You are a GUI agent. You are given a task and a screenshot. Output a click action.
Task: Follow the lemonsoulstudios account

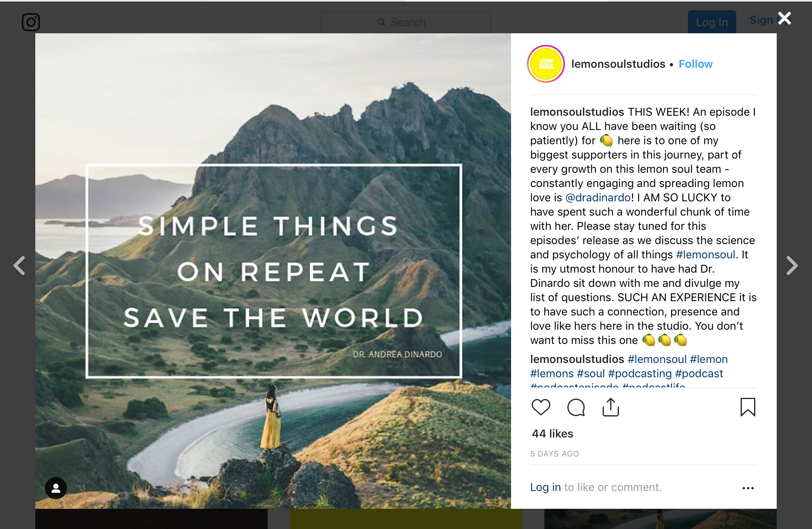click(695, 64)
